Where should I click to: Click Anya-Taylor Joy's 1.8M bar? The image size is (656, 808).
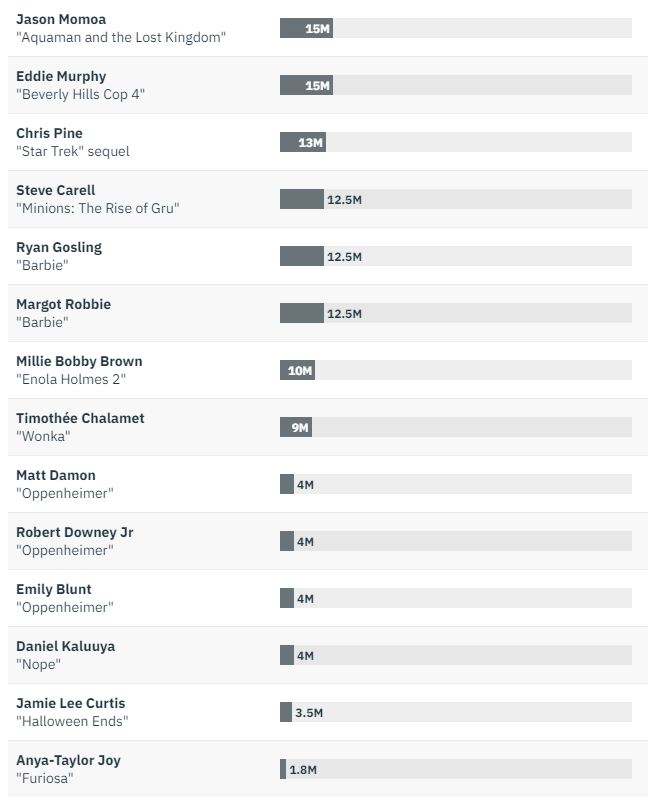[283, 770]
